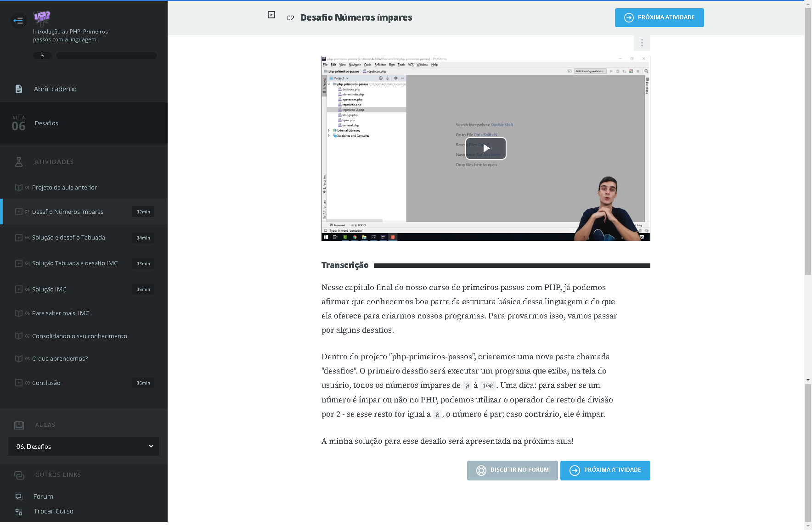Open the Solução IMC activity
The height and width of the screenshot is (530, 812).
(49, 290)
